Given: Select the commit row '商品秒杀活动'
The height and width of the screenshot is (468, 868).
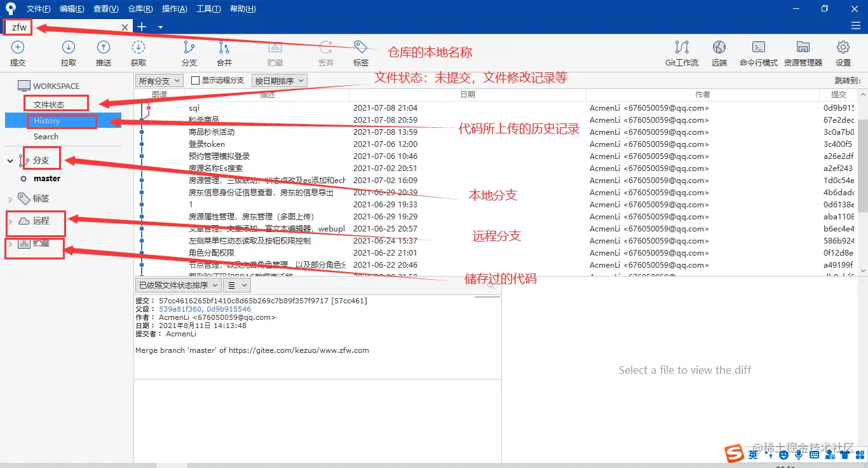Looking at the screenshot, I should click(x=496, y=132).
